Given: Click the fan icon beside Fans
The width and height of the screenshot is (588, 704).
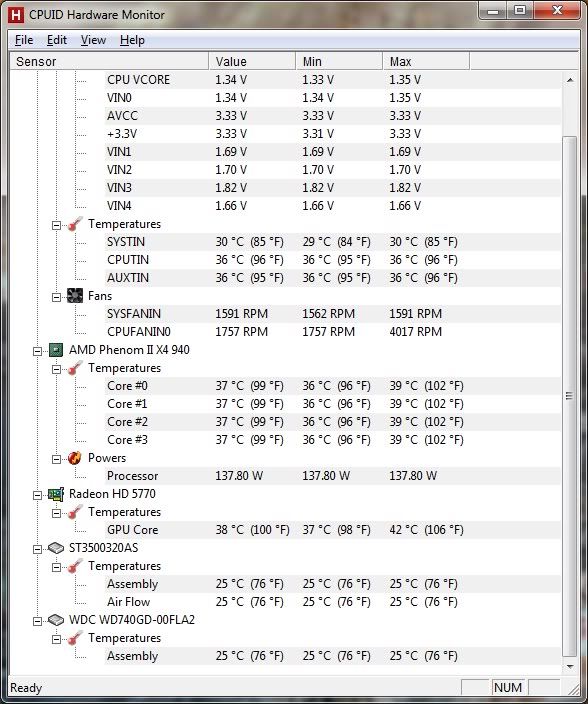Looking at the screenshot, I should pyautogui.click(x=75, y=295).
